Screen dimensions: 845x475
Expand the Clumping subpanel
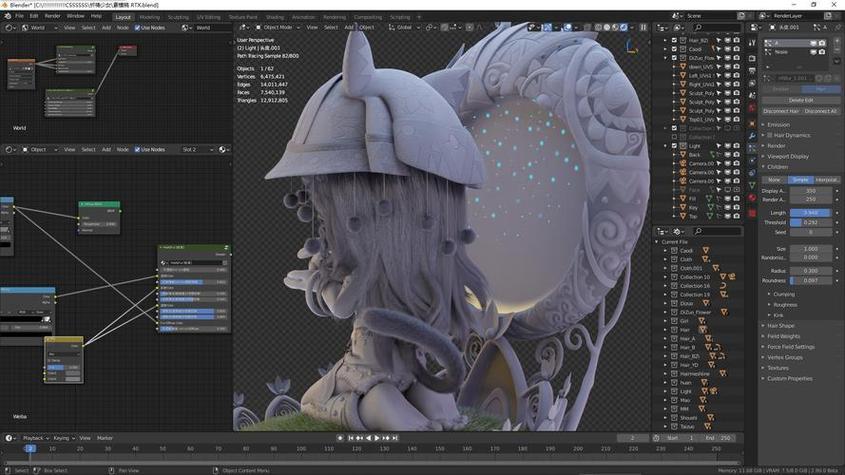point(784,294)
